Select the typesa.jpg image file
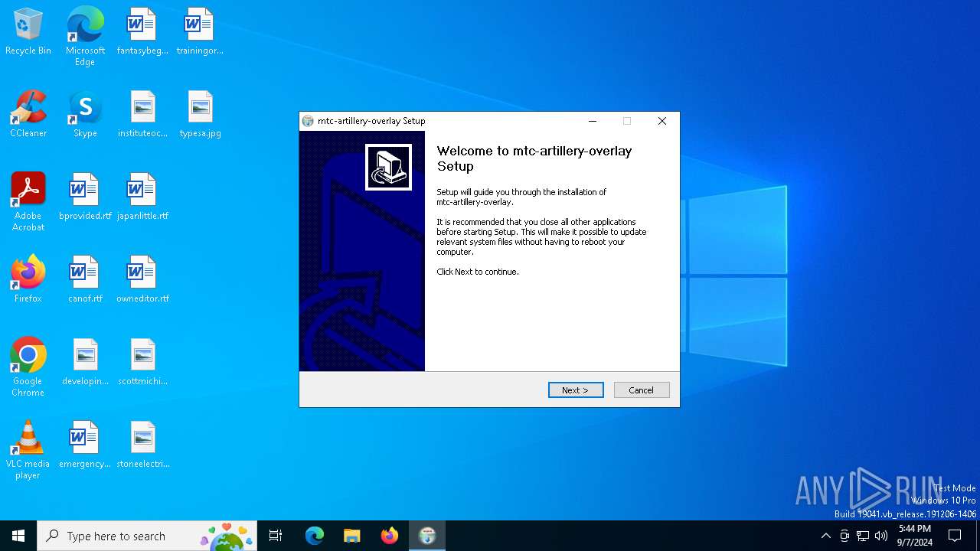The height and width of the screenshot is (551, 980). (200, 114)
